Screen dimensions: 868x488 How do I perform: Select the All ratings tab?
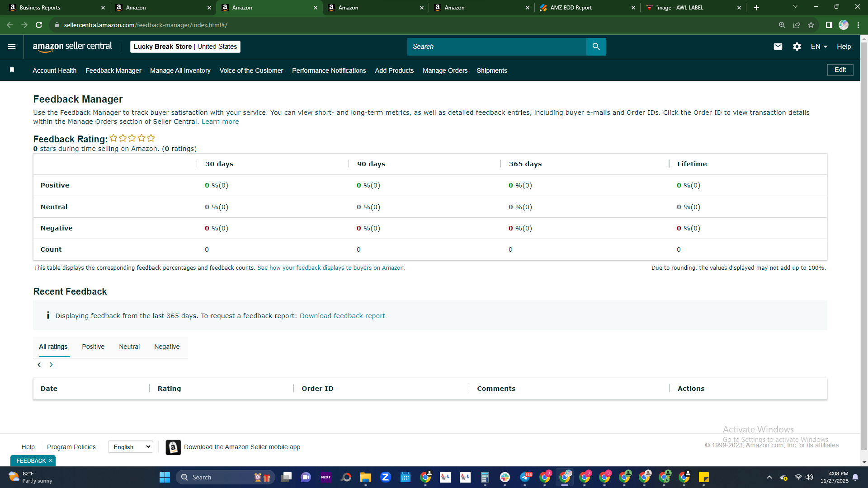(x=53, y=347)
